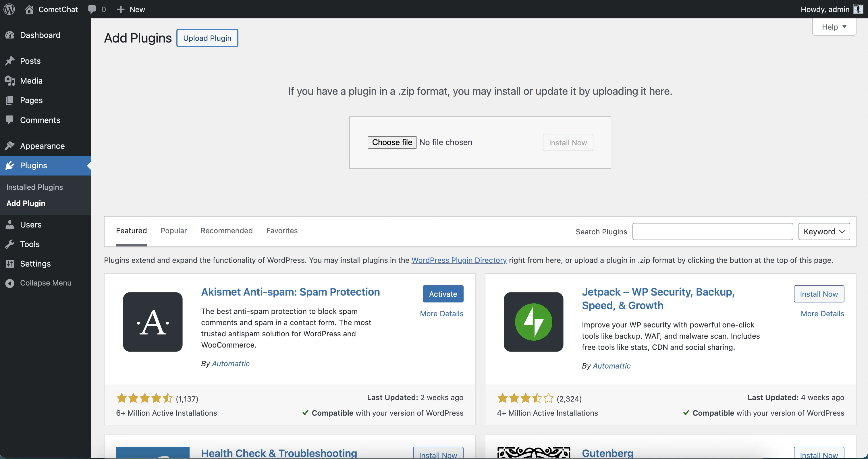Image resolution: width=868 pixels, height=459 pixels.
Task: Open the WordPress Plugin Directory link
Action: (459, 260)
